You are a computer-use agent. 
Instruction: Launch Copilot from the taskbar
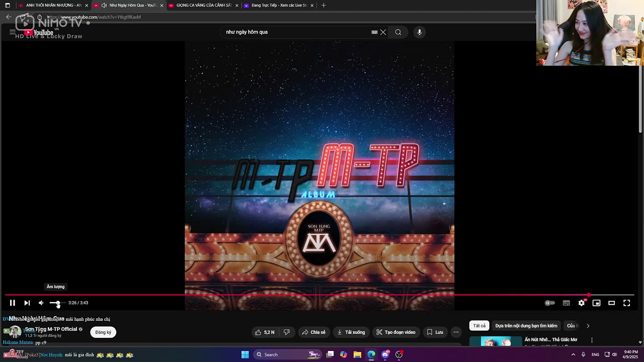[344, 354]
